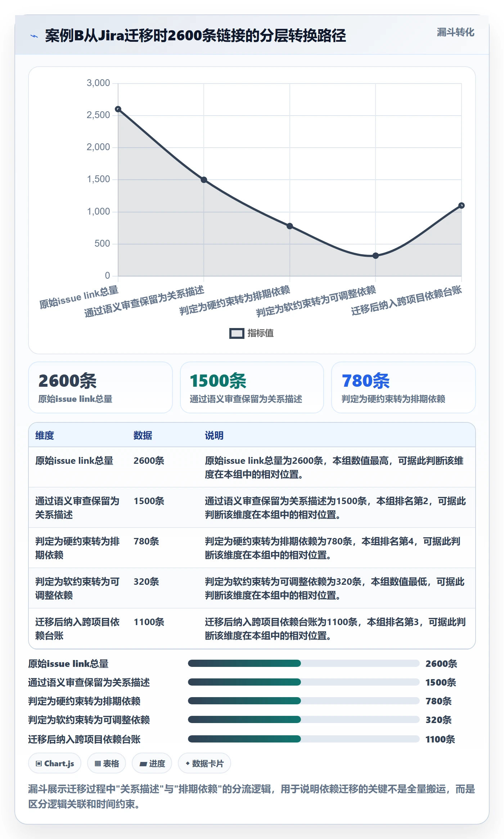
Task: Open the 2600条 原始issue link总量 card
Action: coord(100,387)
